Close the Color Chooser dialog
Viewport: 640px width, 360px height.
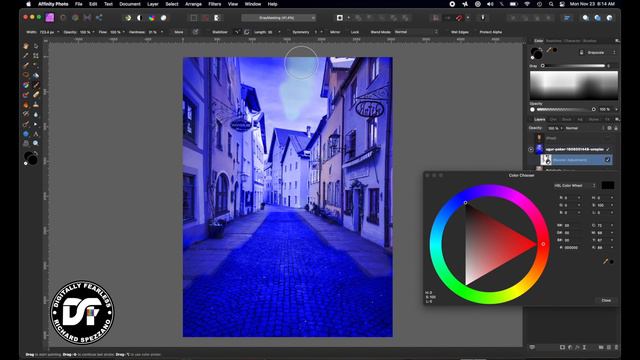click(606, 300)
